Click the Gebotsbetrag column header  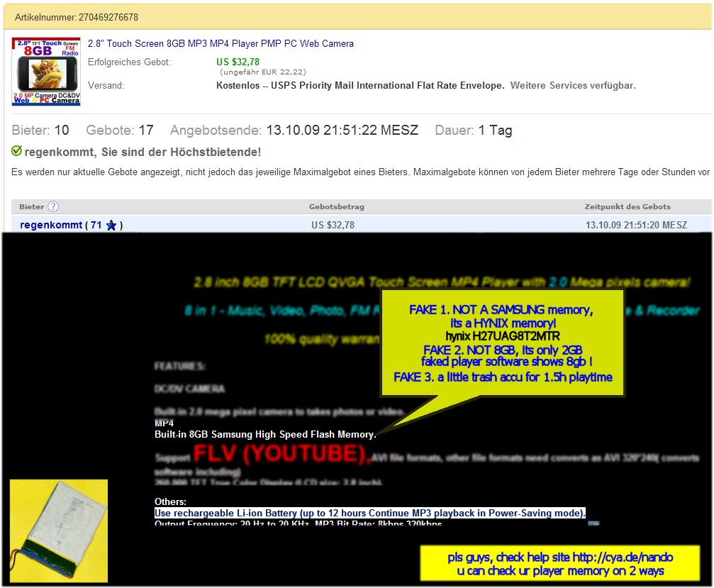coord(336,207)
